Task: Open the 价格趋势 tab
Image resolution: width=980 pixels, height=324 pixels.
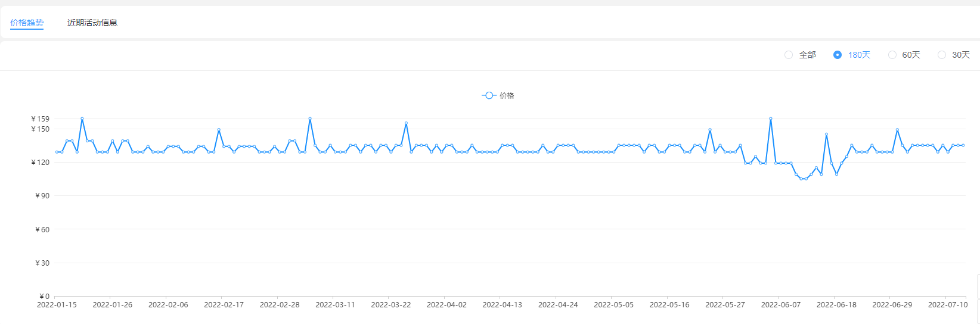Action: tap(27, 23)
